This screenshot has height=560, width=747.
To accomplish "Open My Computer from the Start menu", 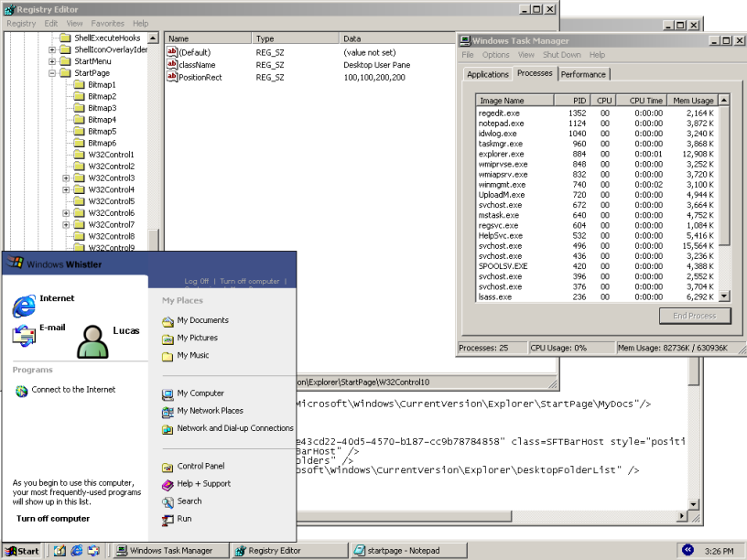I will 193,393.
